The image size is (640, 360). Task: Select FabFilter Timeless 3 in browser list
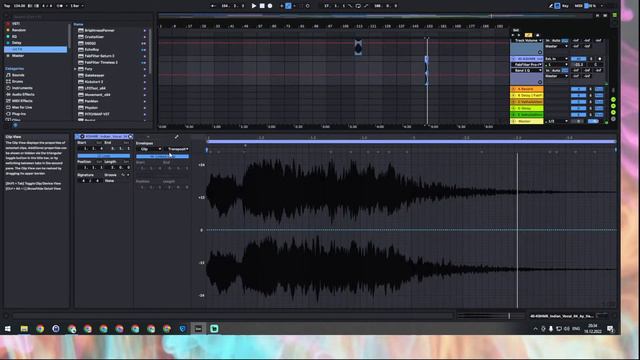tap(101, 62)
